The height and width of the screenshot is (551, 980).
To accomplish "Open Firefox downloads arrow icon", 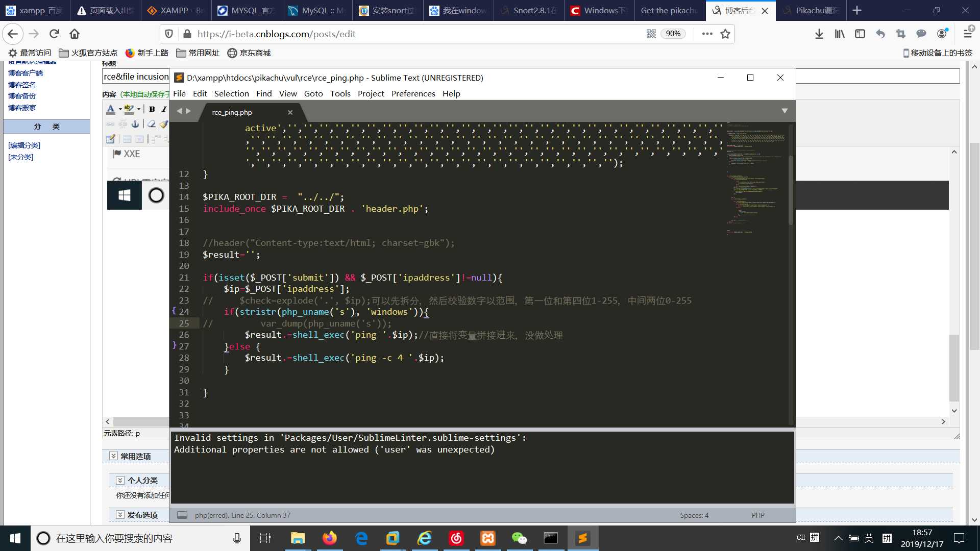I will (819, 34).
